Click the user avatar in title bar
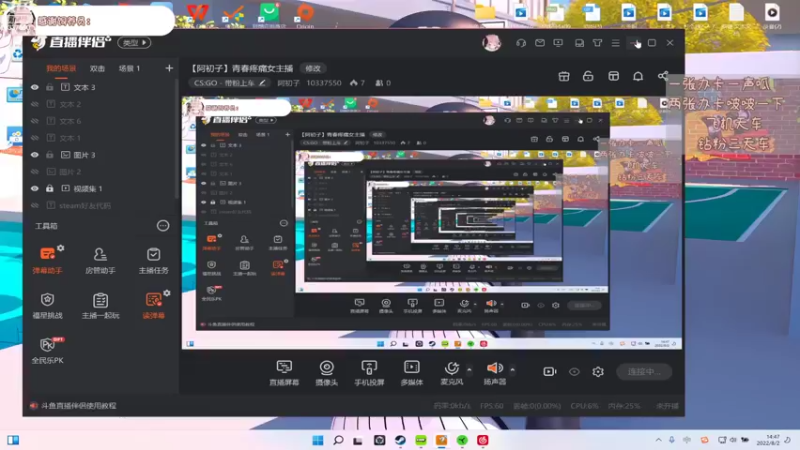This screenshot has height=450, width=800. click(492, 43)
